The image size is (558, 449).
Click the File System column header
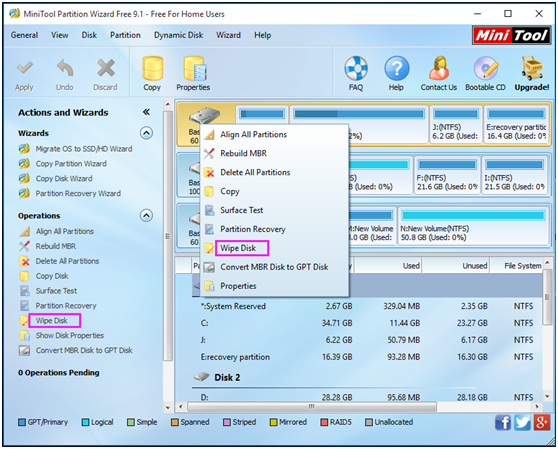click(517, 266)
